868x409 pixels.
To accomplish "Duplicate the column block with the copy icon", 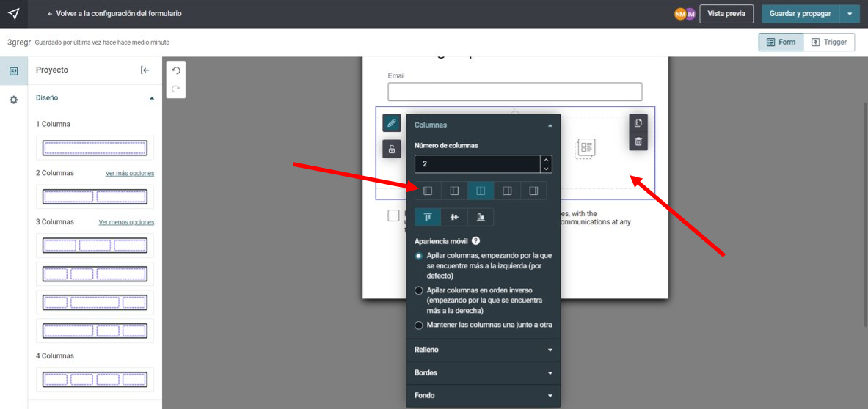I will [638, 122].
